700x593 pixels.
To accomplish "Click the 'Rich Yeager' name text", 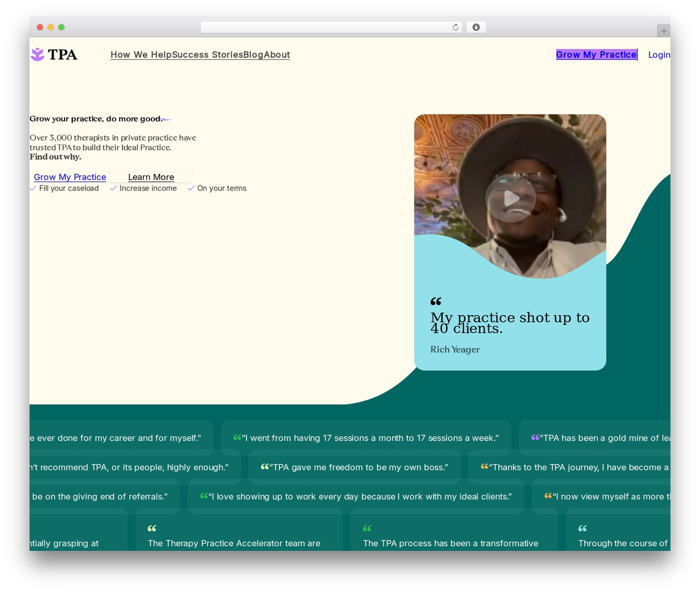I will click(455, 350).
